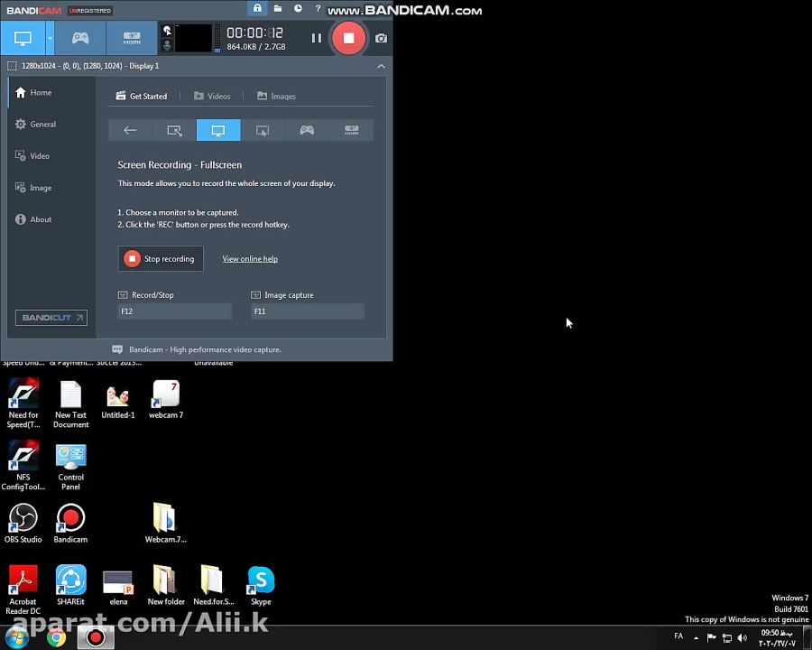Select HDMI device recording mode in top toolbar
812x650 pixels.
[x=132, y=38]
